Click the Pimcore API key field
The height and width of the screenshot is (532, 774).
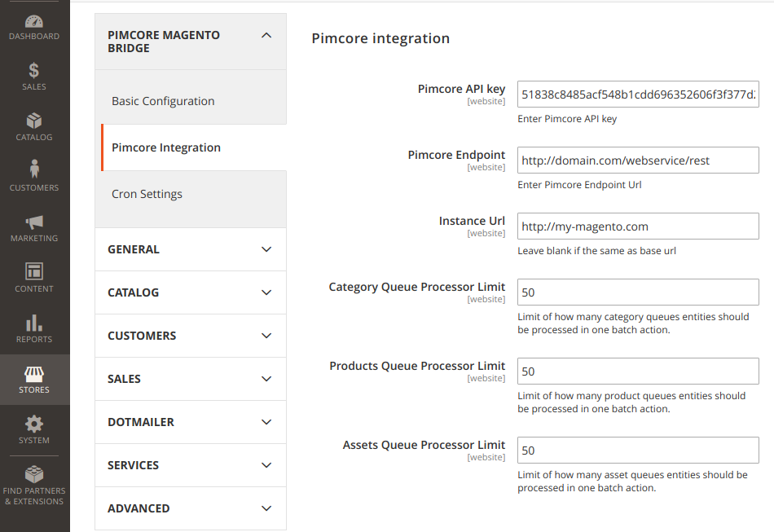click(638, 95)
